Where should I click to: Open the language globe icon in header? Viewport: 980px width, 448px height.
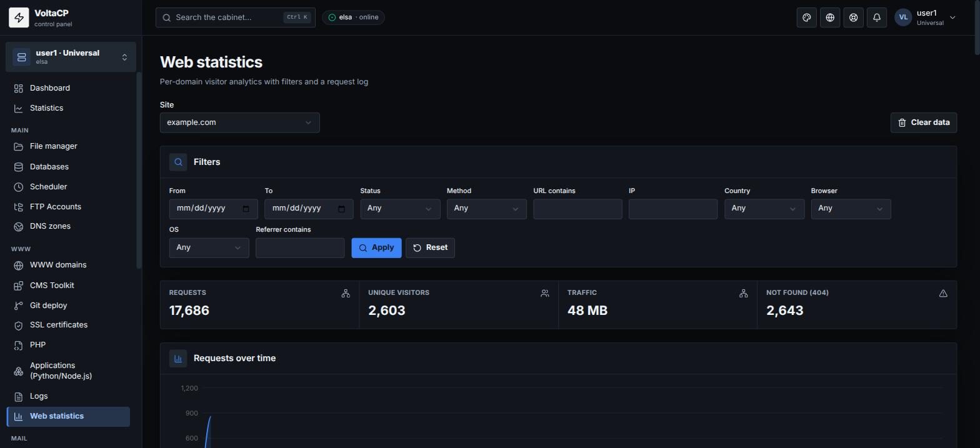click(830, 17)
